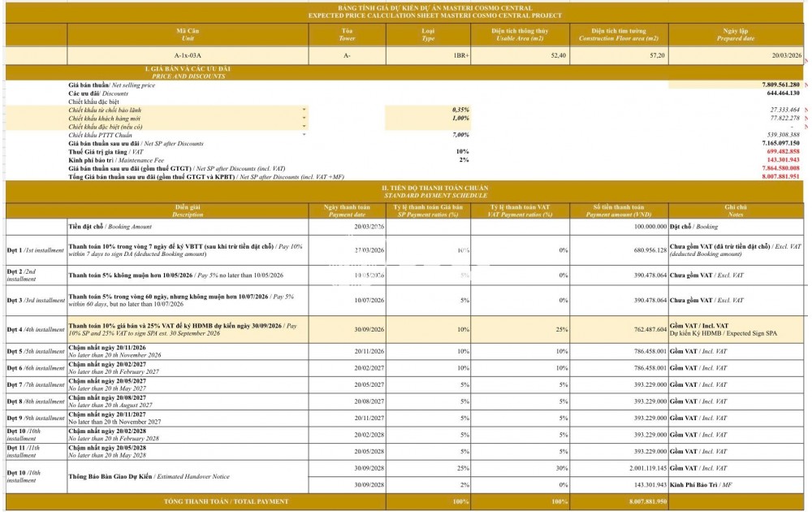
Task: Select total price 8.007.881.951
Action: (x=780, y=176)
